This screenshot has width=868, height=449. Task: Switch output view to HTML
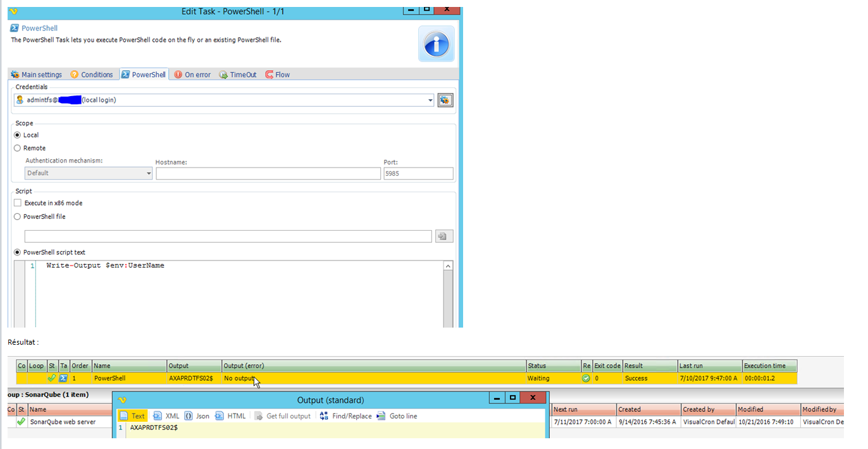coord(230,416)
